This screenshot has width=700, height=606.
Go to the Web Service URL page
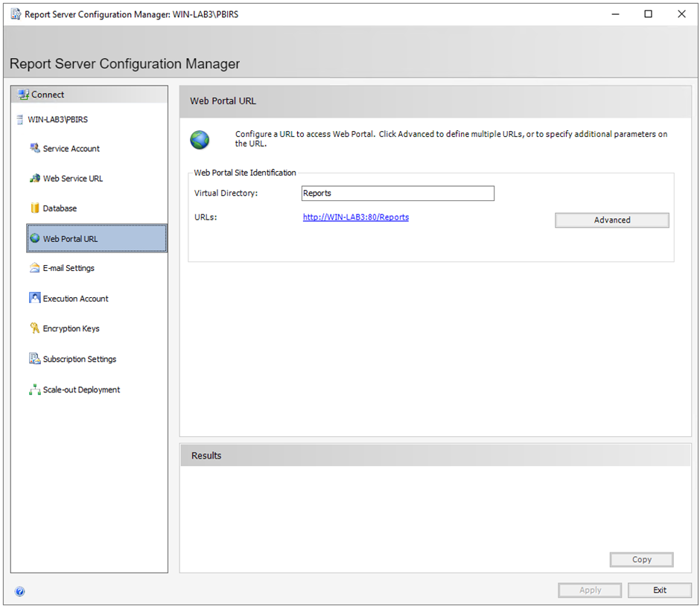(x=73, y=179)
